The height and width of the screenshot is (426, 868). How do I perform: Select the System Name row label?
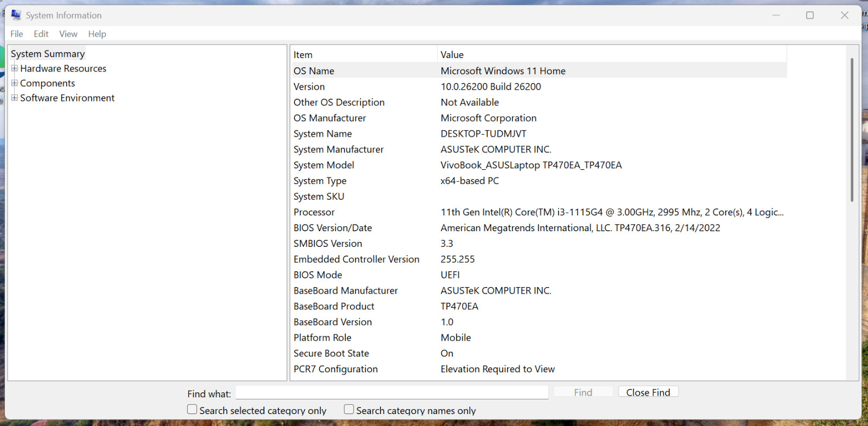coord(323,133)
